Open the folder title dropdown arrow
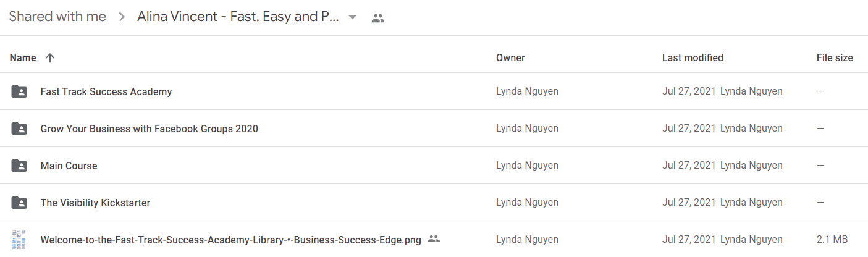The height and width of the screenshot is (257, 868). point(352,17)
